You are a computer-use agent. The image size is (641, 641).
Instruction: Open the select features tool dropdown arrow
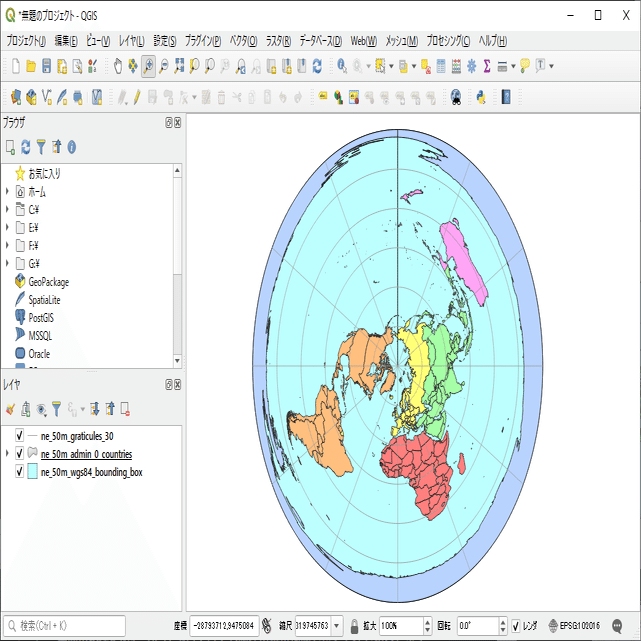coord(391,66)
